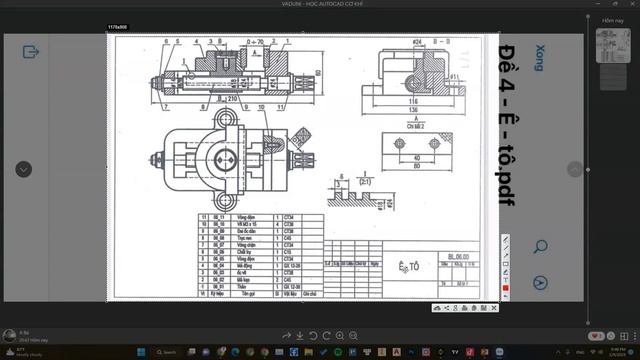The width and height of the screenshot is (640, 360).
Task: Search similar images on Google
Action: (456, 308)
